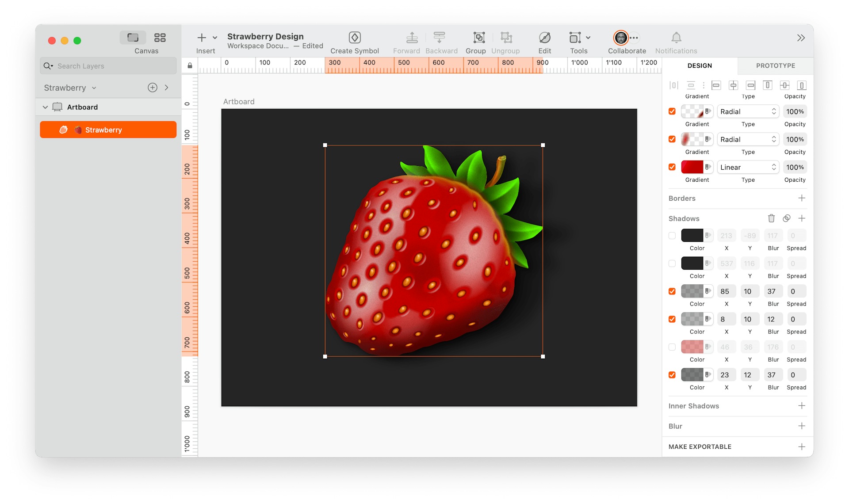Select the DESIGN tab
The width and height of the screenshot is (849, 504).
click(x=700, y=65)
